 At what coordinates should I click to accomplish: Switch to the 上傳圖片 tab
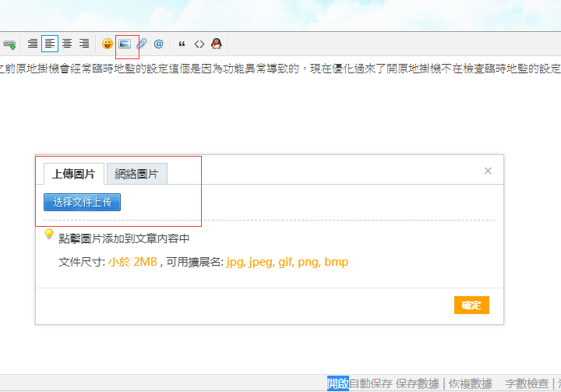pyautogui.click(x=73, y=174)
